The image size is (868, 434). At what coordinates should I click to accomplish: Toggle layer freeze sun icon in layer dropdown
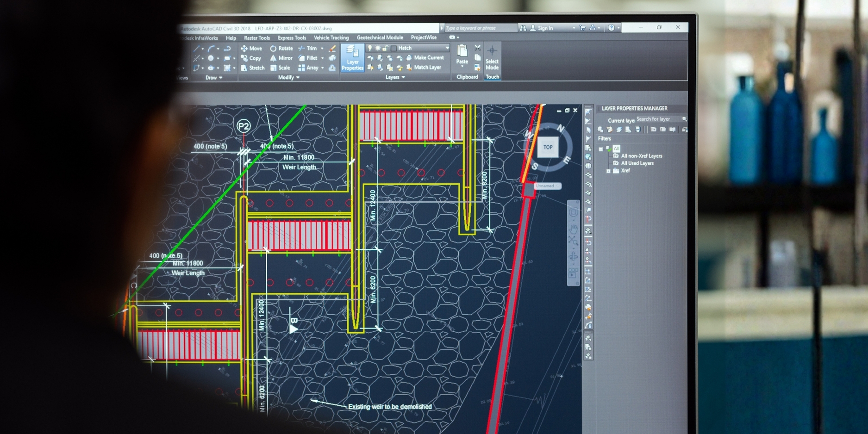[377, 48]
